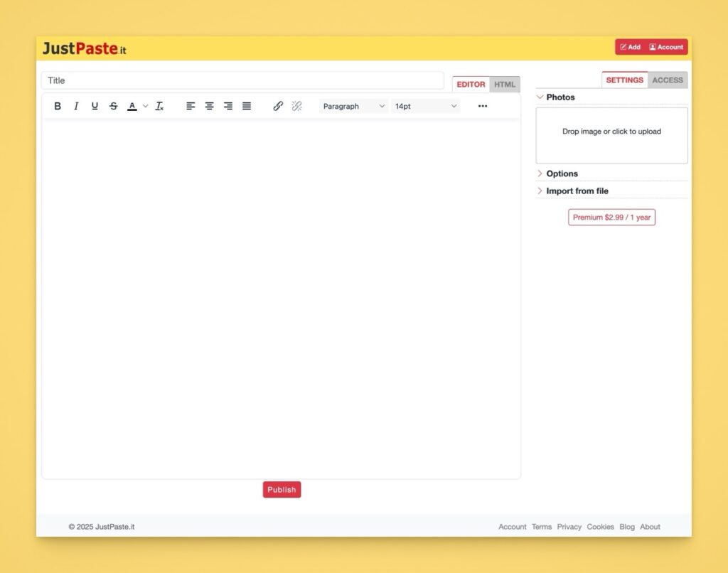Click inside the Title input field
728x573 pixels.
242,80
